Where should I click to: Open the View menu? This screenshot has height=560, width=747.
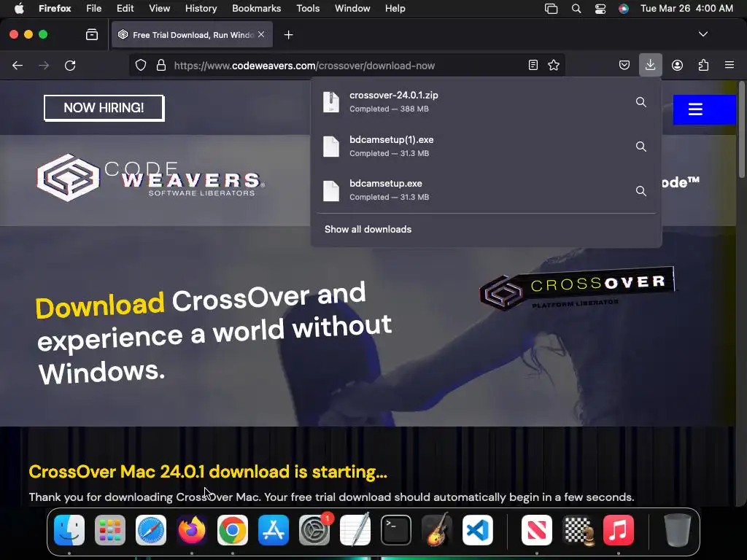(x=159, y=9)
